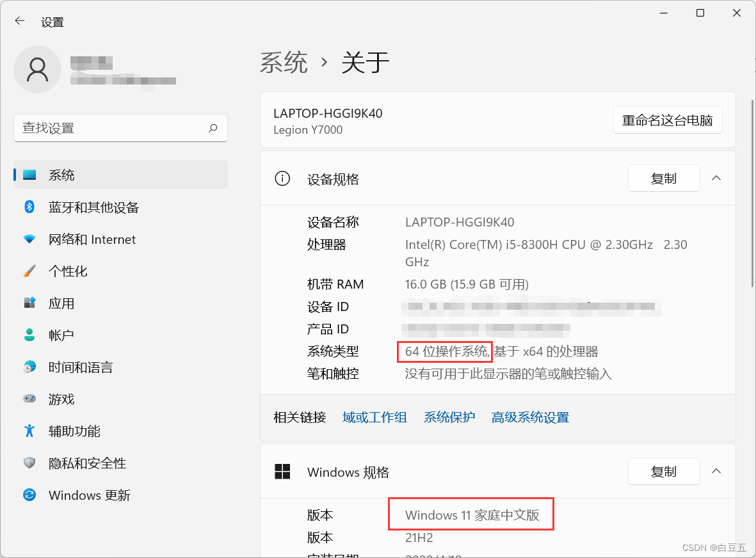Open 高级系统设置 link
The height and width of the screenshot is (558, 756).
[x=531, y=417]
